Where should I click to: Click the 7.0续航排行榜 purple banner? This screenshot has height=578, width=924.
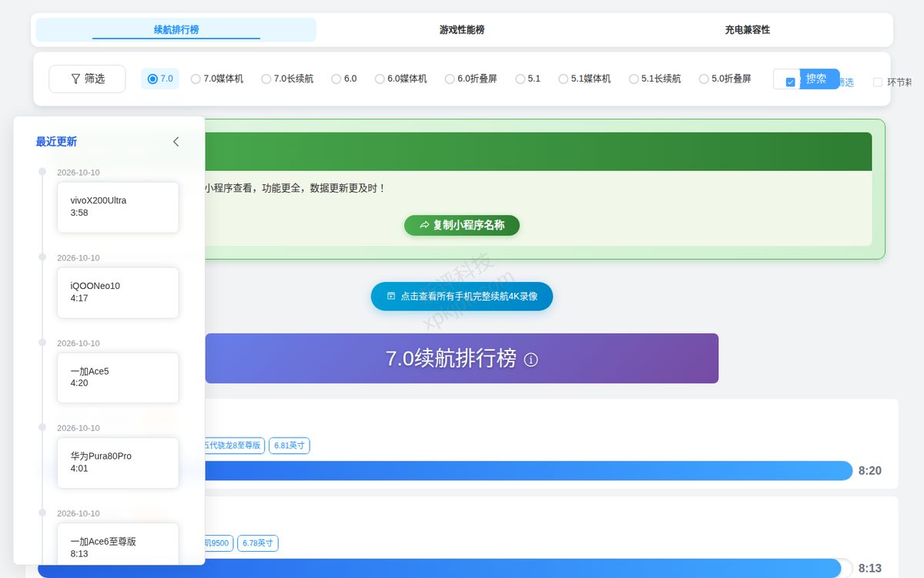pos(462,358)
